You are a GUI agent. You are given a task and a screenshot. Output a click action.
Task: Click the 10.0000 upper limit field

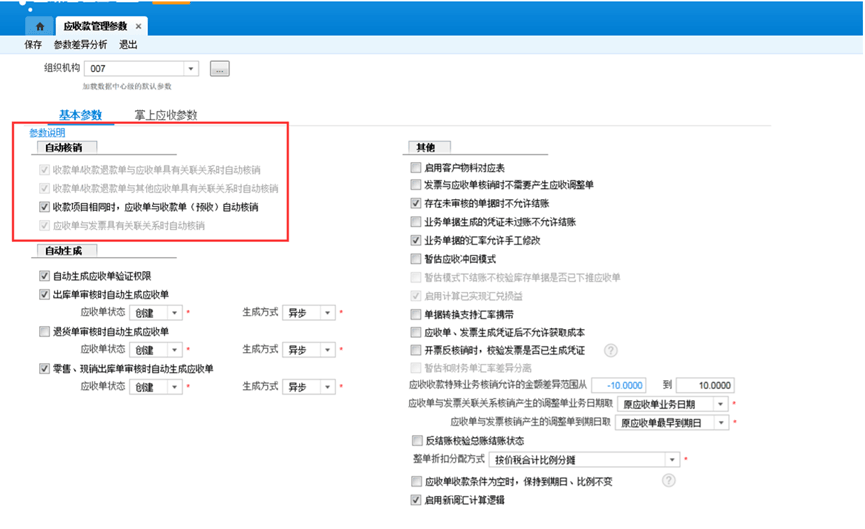[705, 385]
